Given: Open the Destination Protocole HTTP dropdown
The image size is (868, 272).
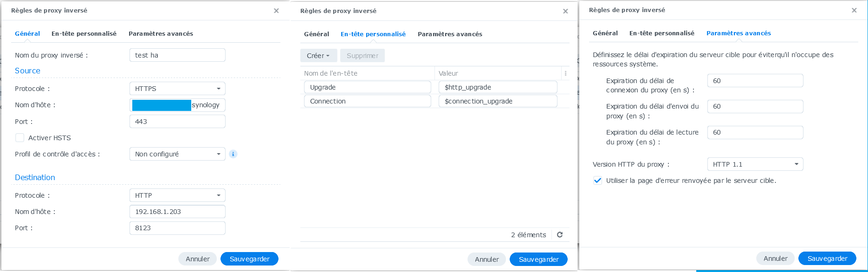Looking at the screenshot, I should pyautogui.click(x=177, y=195).
